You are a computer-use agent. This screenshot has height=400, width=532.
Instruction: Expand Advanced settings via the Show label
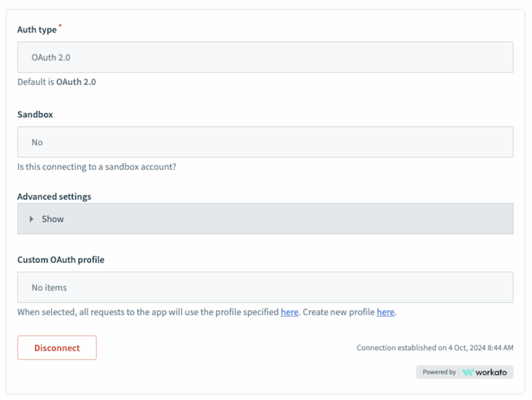[53, 219]
